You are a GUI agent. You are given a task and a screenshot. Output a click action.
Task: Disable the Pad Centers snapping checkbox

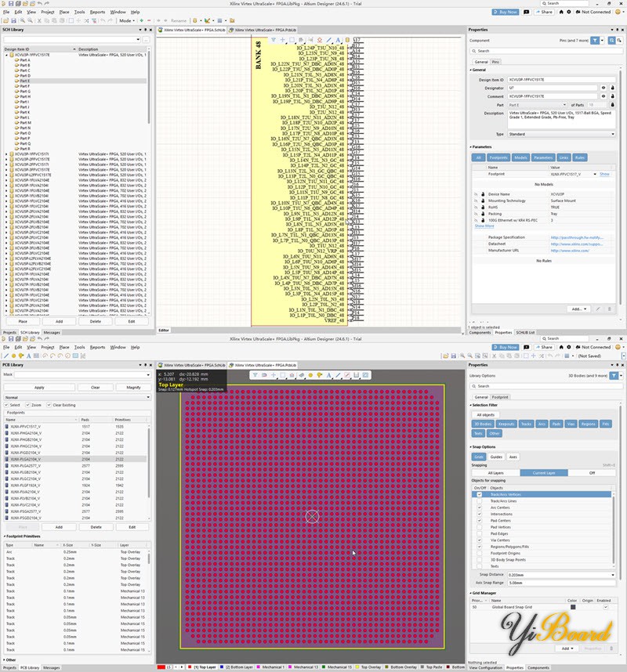pyautogui.click(x=479, y=520)
